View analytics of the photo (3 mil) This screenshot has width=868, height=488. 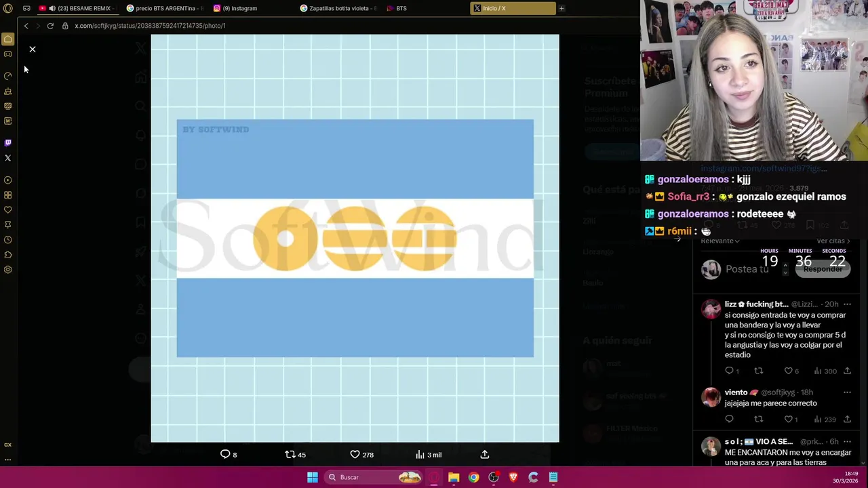[x=429, y=455]
